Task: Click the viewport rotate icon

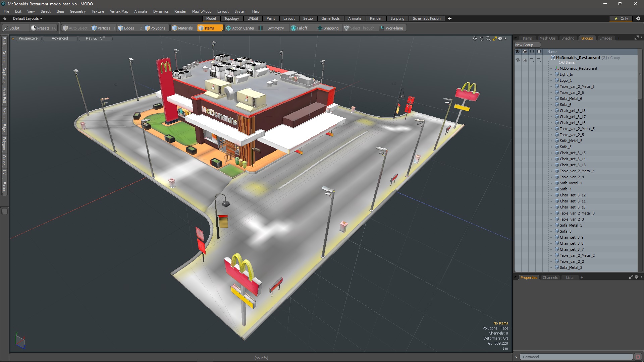Action: pyautogui.click(x=481, y=39)
